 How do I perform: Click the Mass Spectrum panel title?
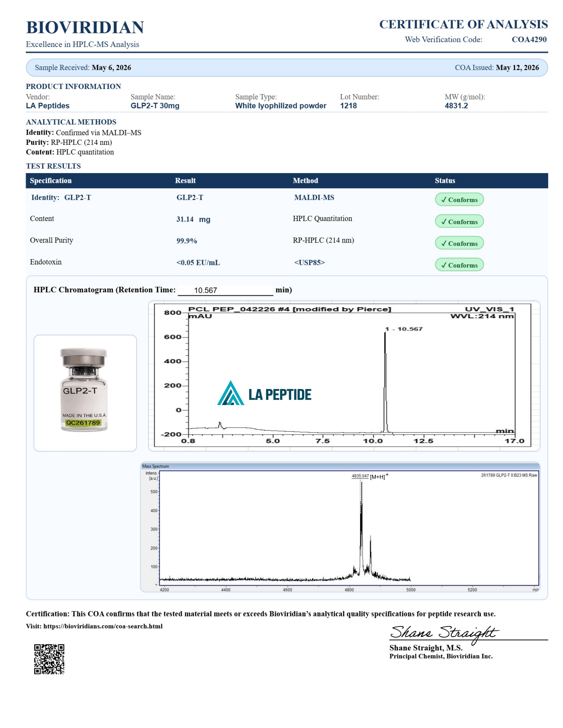click(x=155, y=466)
